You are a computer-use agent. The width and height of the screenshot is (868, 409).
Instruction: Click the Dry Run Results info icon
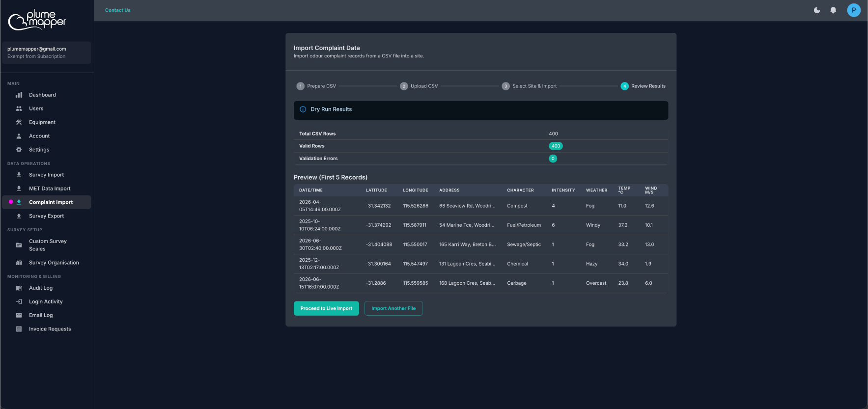click(303, 109)
